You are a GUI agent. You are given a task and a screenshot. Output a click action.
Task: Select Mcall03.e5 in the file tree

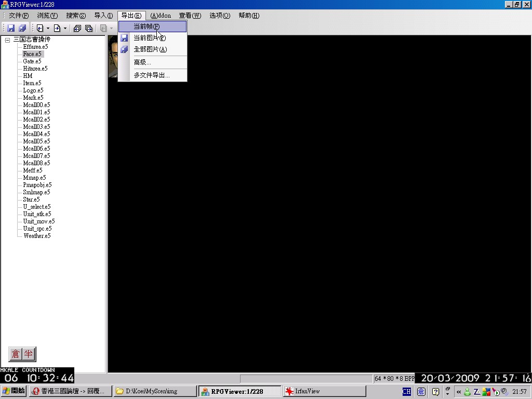pos(36,127)
